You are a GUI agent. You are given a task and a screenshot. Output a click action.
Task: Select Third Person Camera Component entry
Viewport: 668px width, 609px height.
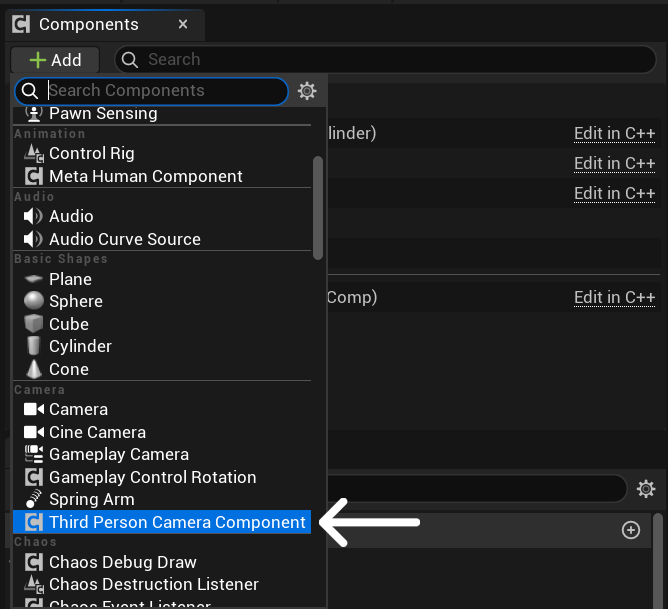(176, 522)
